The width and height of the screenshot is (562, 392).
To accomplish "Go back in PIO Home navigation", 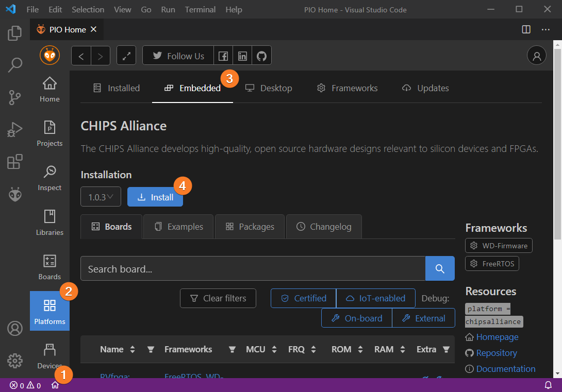I will pos(81,56).
